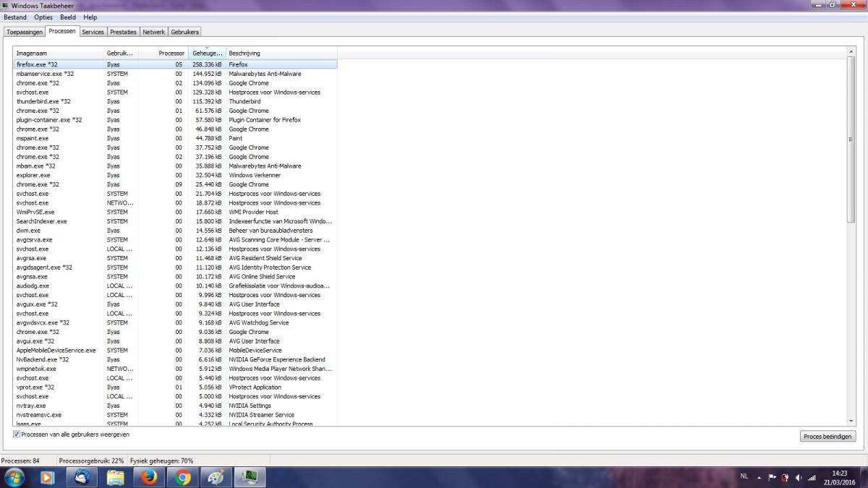Switch to Google Chrome in the taskbar
This screenshot has height=488, width=868.
pyautogui.click(x=184, y=477)
